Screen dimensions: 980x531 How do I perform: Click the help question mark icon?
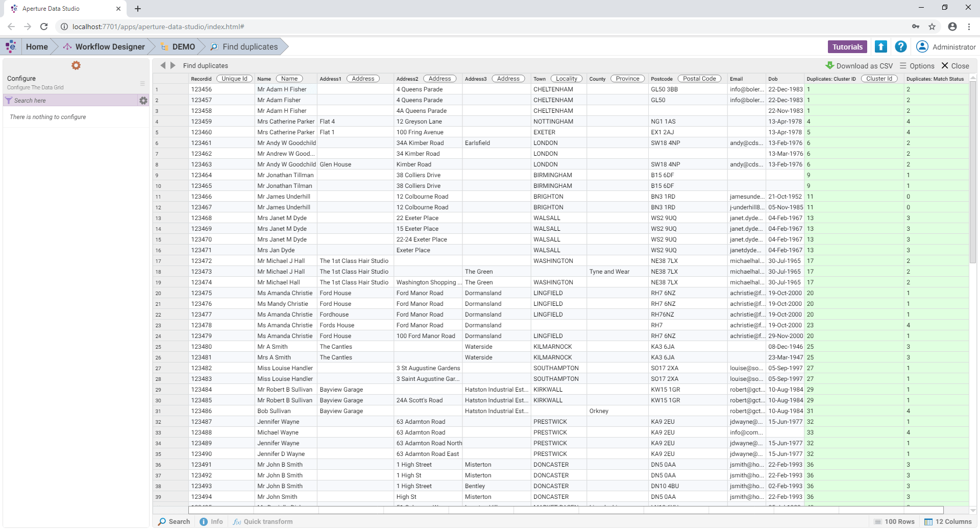[x=900, y=46]
